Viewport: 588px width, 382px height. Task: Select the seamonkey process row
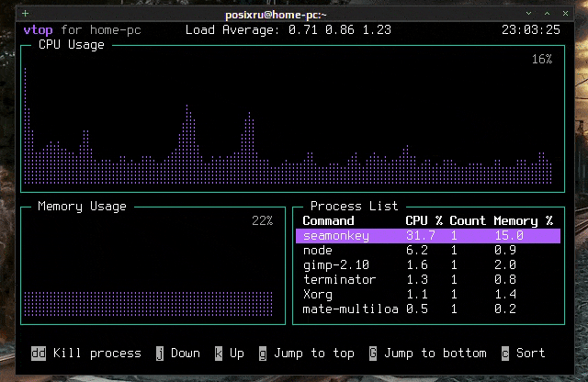428,236
